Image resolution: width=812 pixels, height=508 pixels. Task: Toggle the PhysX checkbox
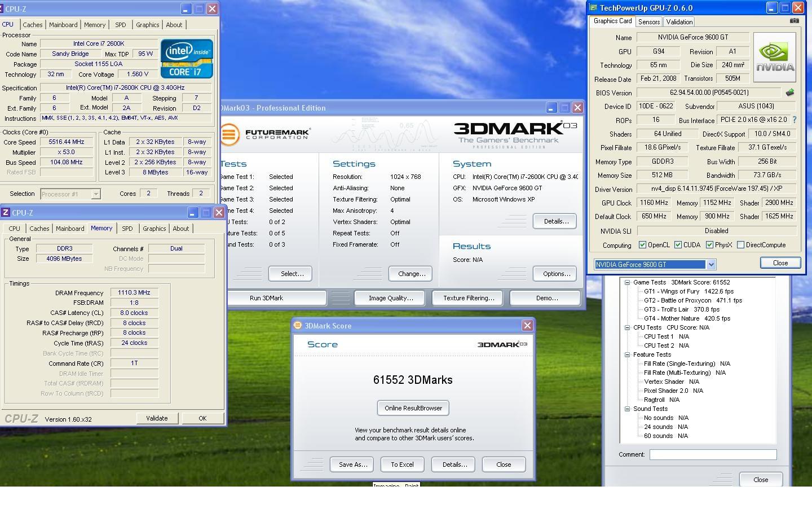pyautogui.click(x=709, y=245)
